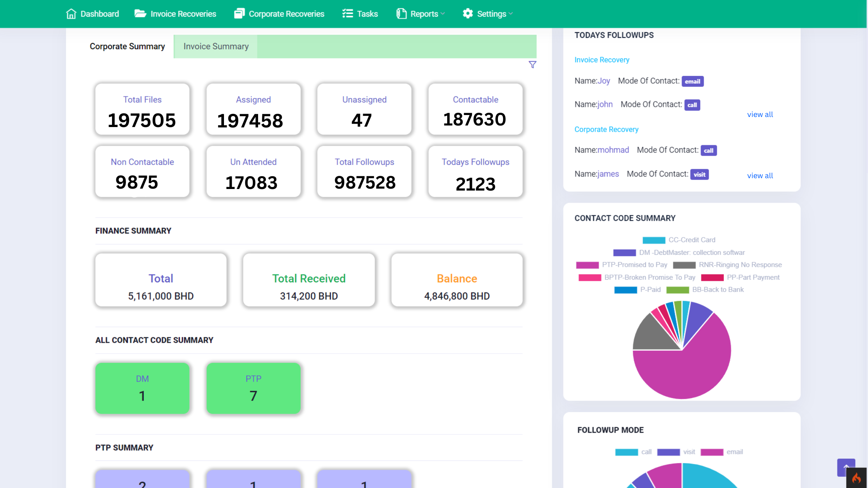Open the Invoice Recovery followups link
The image size is (868, 488).
[x=601, y=60]
